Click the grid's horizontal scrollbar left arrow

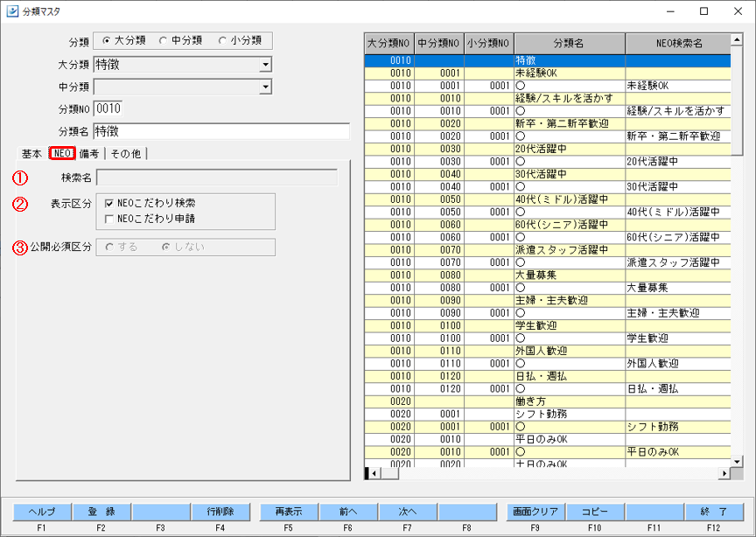tap(374, 473)
